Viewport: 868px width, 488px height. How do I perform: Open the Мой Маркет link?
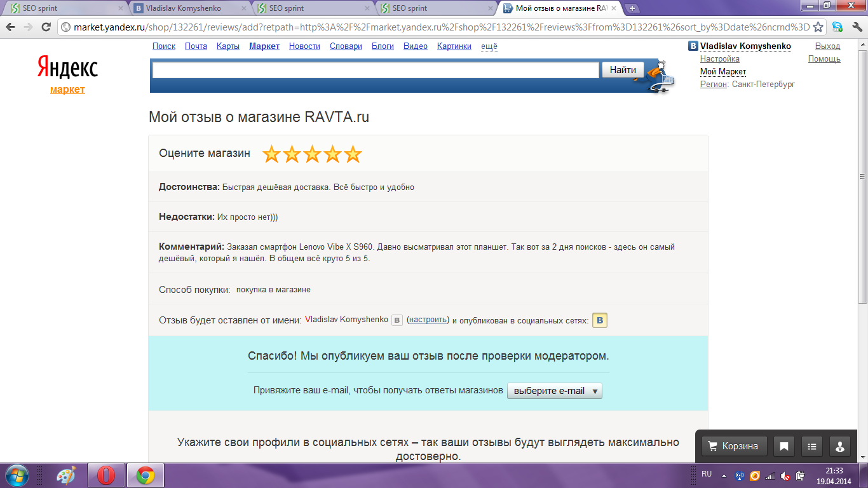pos(723,72)
